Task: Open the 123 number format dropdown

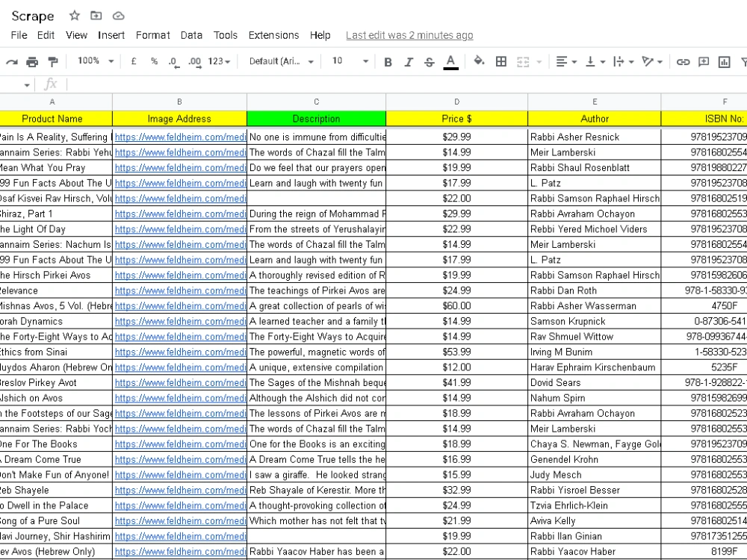Action: [219, 61]
